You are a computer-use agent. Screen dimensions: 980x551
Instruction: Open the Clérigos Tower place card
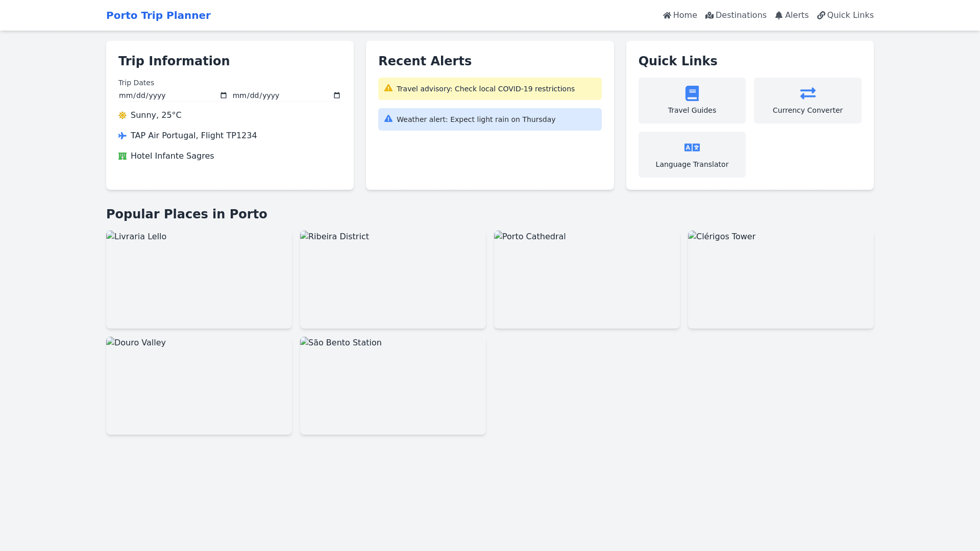[780, 280]
